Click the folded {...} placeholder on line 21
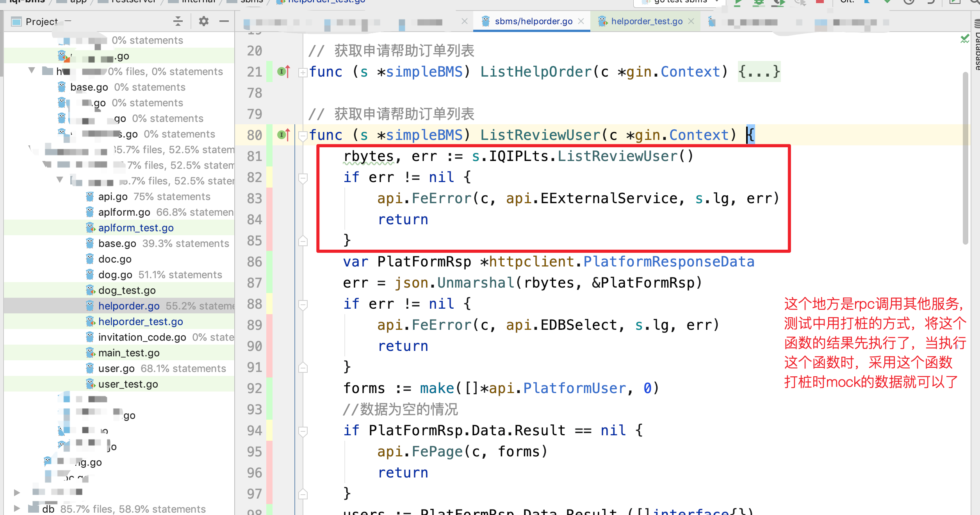980x515 pixels. click(759, 72)
